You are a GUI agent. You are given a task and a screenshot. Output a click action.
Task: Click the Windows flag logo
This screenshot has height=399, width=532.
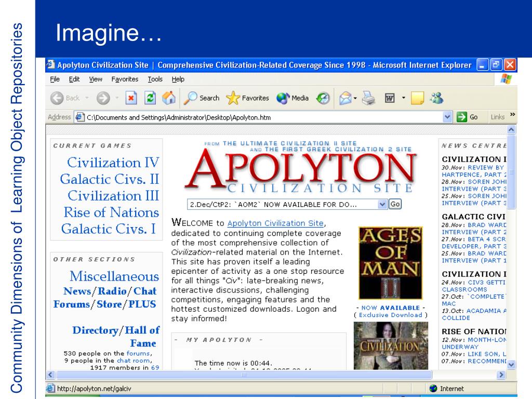pyautogui.click(x=506, y=79)
